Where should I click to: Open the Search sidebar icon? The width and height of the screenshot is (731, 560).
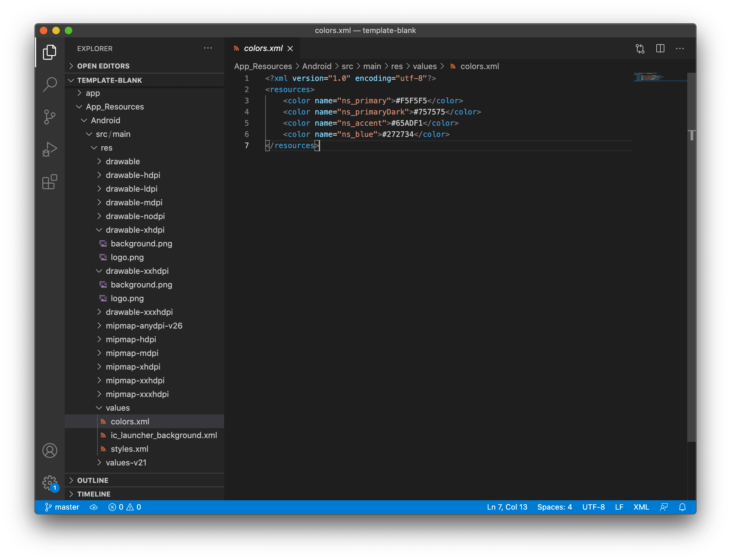click(50, 84)
